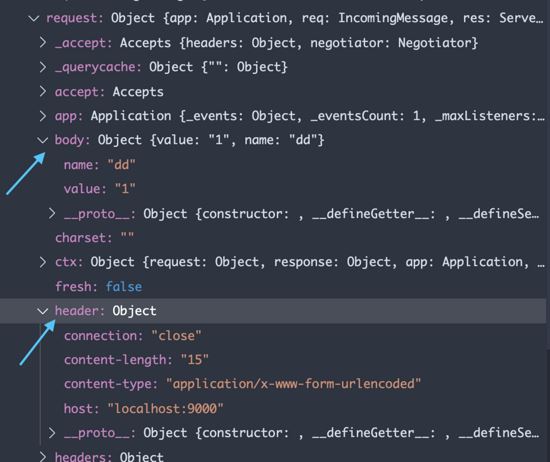Select the name: "dd" property
550x462 pixels.
click(x=100, y=165)
